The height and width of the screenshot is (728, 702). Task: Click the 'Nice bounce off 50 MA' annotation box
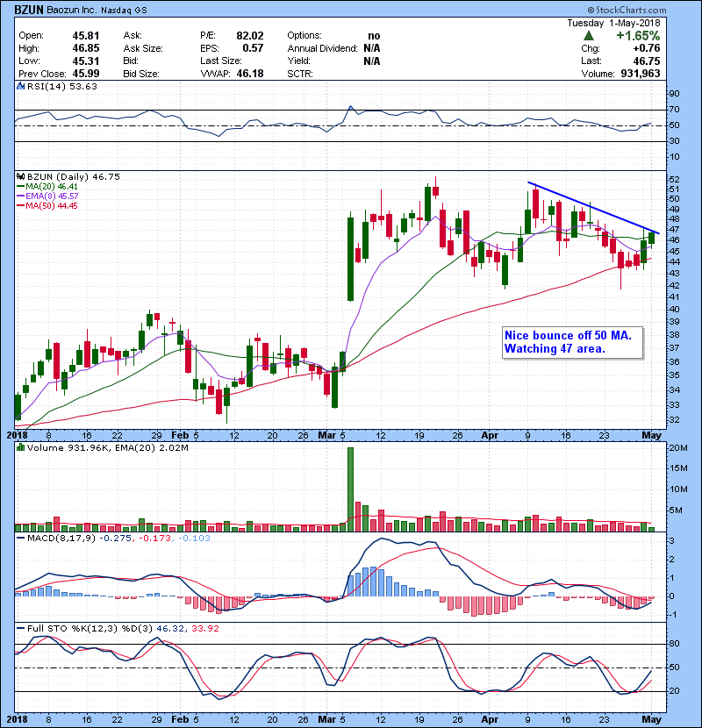(572, 342)
